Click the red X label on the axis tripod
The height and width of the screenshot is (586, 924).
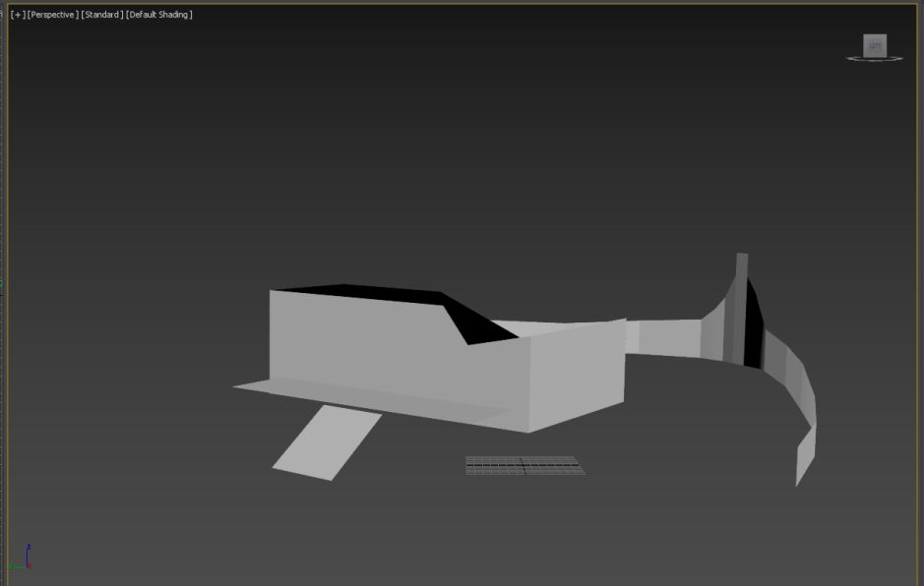point(30,567)
